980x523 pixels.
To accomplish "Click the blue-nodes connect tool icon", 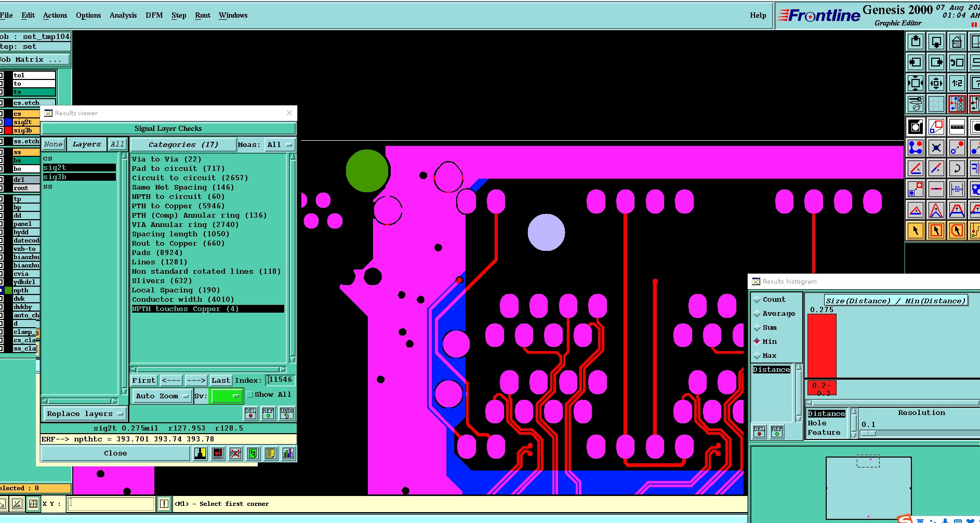I will point(916,147).
